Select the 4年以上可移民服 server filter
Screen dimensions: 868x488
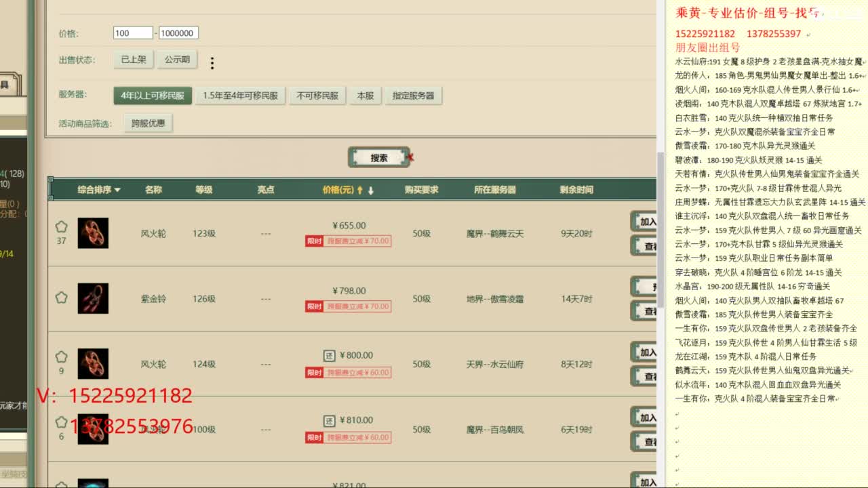coord(153,96)
